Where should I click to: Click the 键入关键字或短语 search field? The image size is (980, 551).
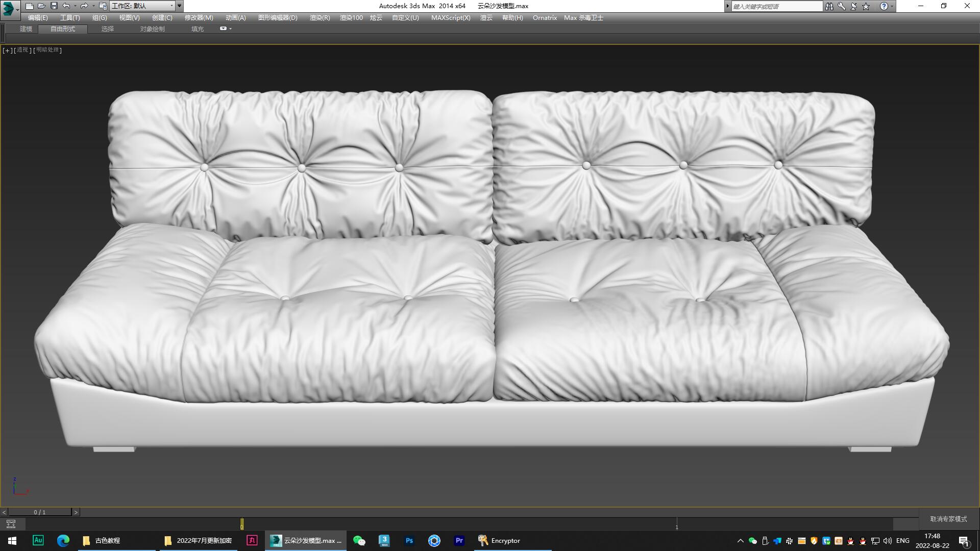[x=776, y=6]
